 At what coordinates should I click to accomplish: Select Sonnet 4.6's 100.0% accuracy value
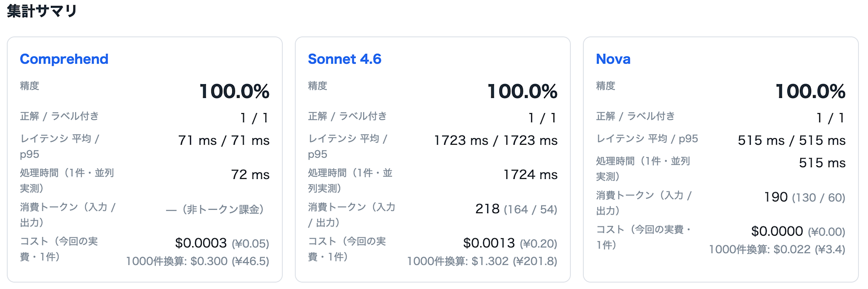coord(523,91)
